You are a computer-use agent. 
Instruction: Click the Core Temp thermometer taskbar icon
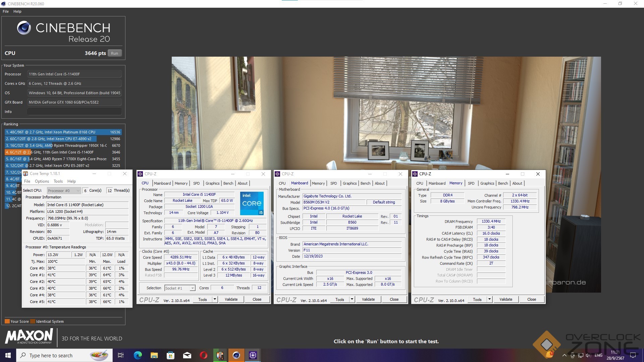click(x=220, y=355)
